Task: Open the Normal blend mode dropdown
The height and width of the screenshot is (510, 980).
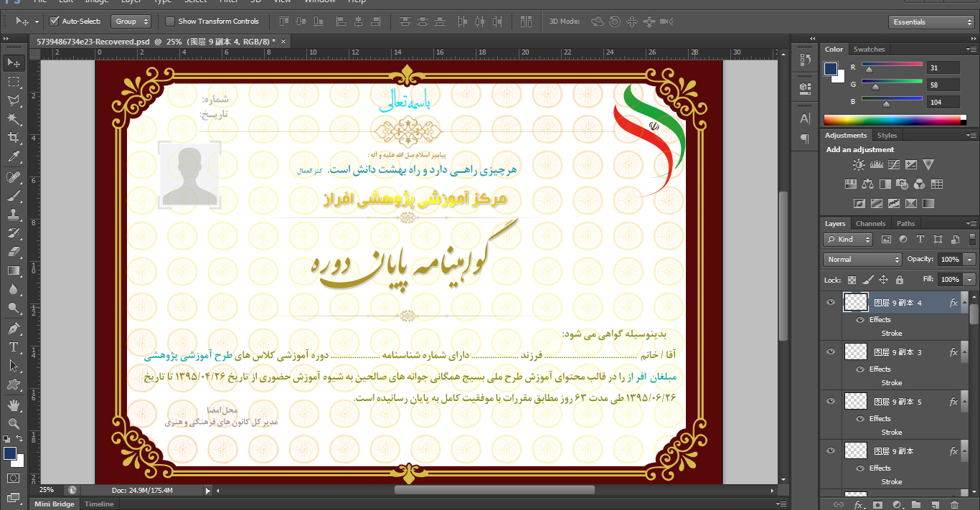Action: coord(862,260)
